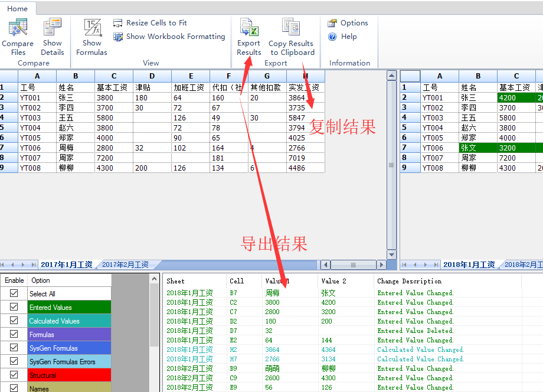Image resolution: width=543 pixels, height=392 pixels.
Task: Switch to the Home ribbon tab
Action: [17, 9]
